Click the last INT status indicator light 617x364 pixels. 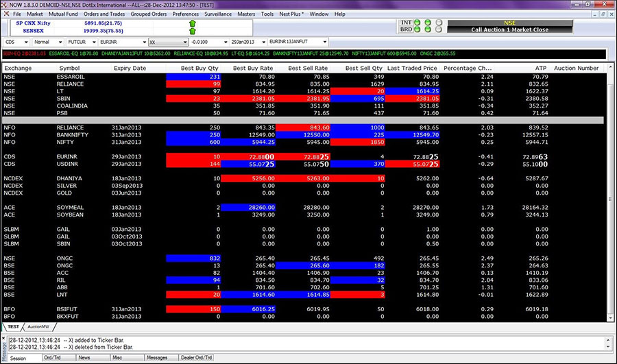click(438, 22)
